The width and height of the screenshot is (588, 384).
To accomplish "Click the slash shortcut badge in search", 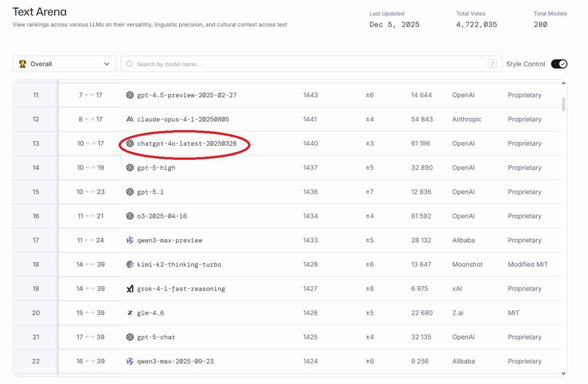I will click(492, 64).
